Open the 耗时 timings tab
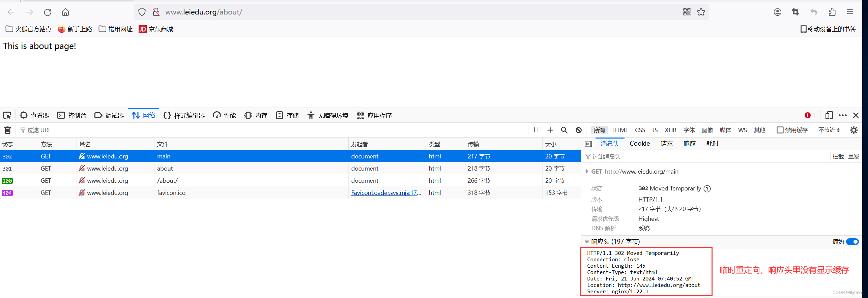 click(712, 144)
